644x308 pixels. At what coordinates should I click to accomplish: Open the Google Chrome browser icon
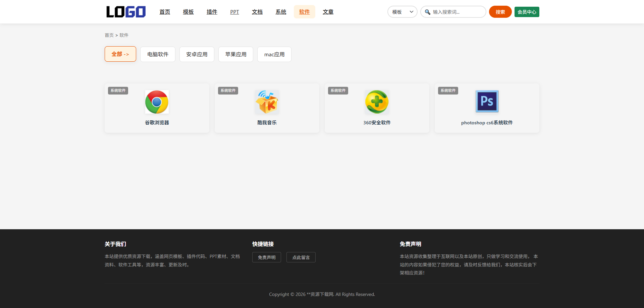157,102
